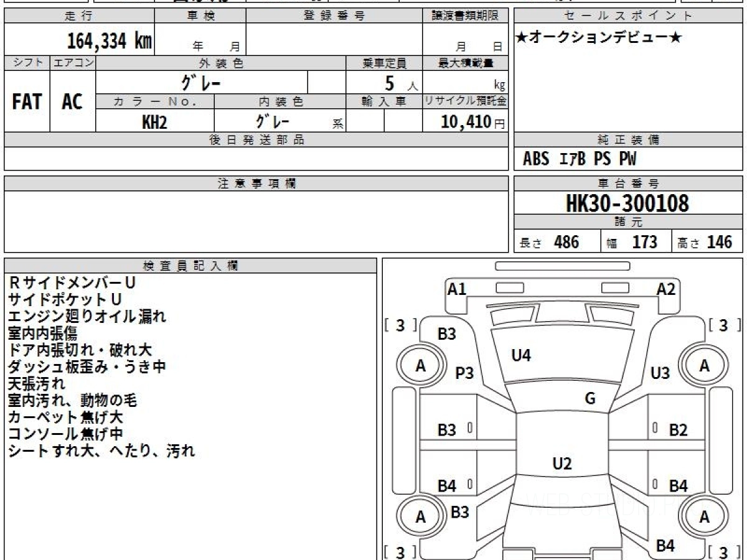
Task: Click the G mark on the windshield
Action: pos(590,399)
